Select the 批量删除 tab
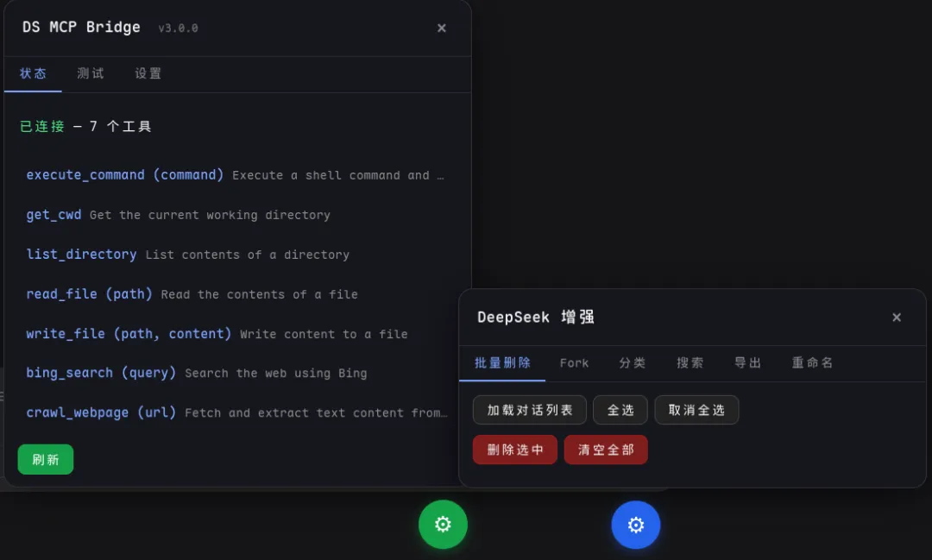This screenshot has width=932, height=560. 502,362
